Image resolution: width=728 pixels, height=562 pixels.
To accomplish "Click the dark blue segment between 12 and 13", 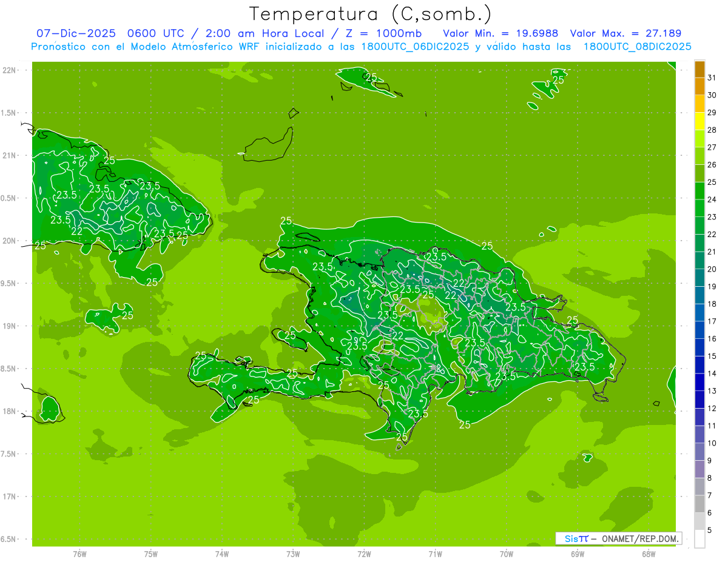I will (699, 400).
